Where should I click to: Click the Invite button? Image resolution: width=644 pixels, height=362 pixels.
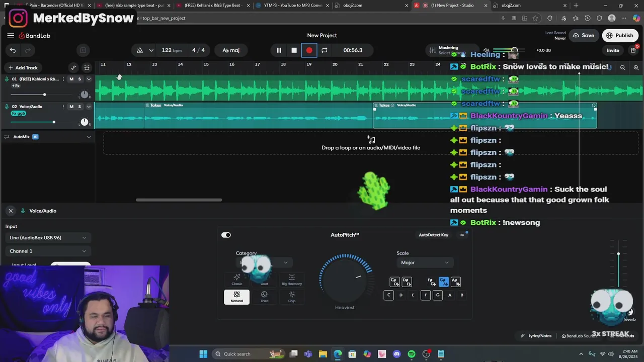(613, 50)
